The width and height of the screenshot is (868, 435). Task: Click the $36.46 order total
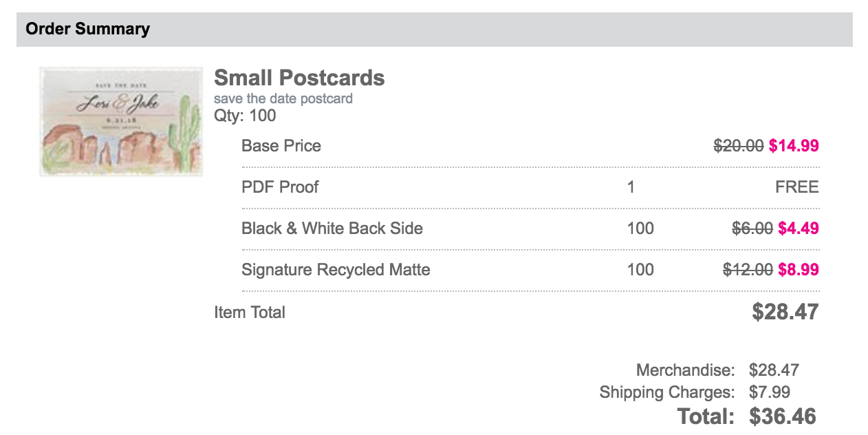[x=782, y=416]
